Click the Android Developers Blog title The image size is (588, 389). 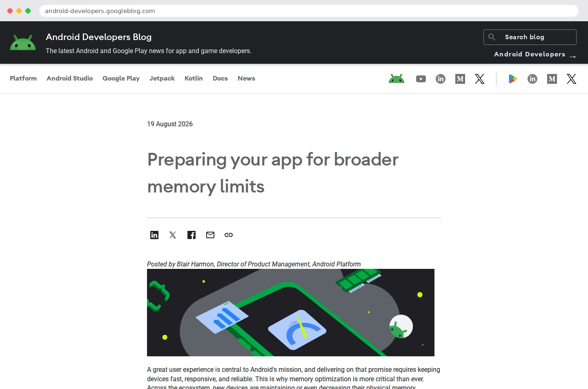point(98,37)
